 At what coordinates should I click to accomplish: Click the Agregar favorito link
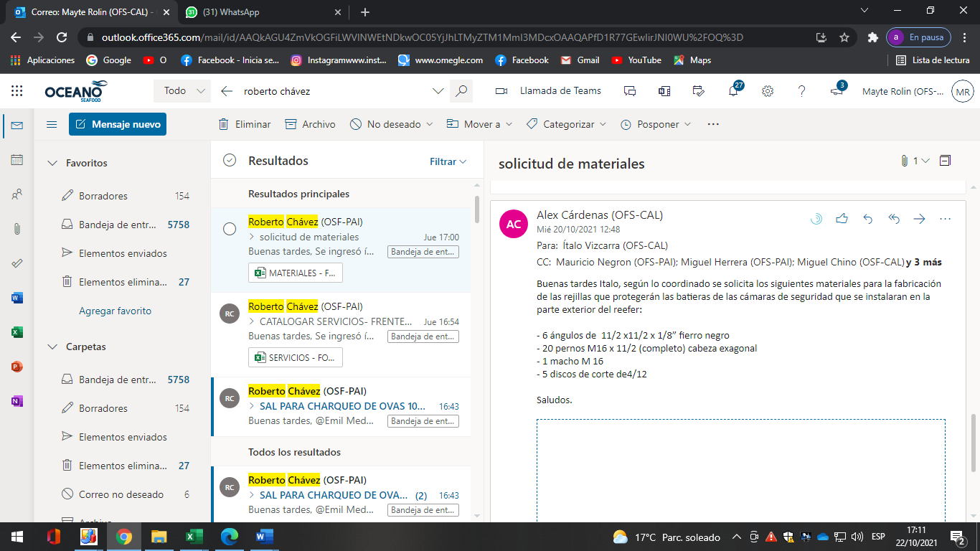click(x=115, y=311)
